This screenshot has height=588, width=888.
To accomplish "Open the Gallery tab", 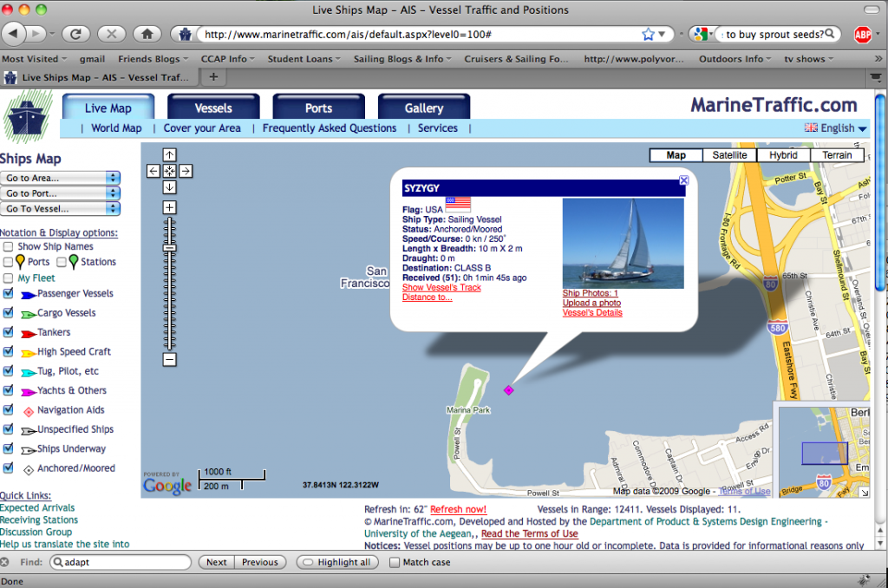I will 424,108.
